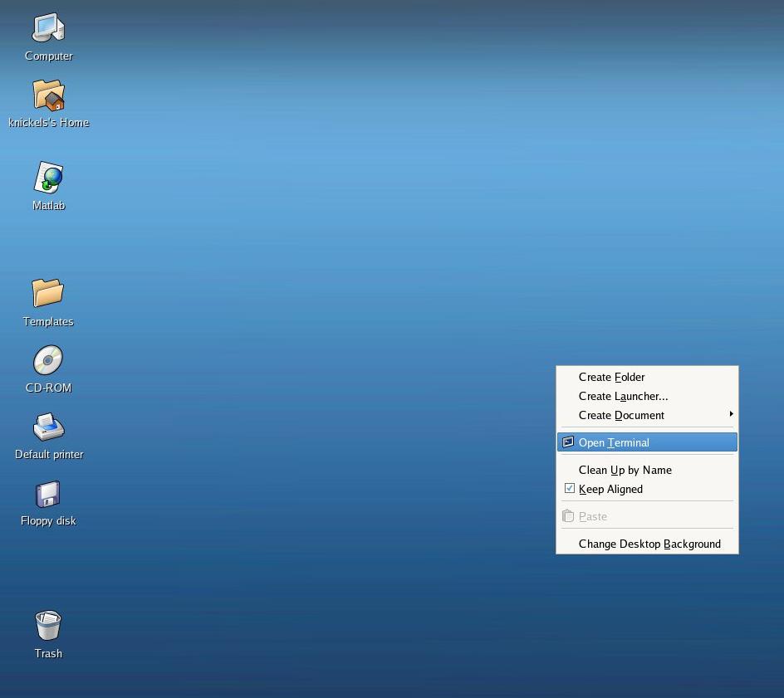
Task: Select the Matlab launcher icon
Action: coord(48,178)
